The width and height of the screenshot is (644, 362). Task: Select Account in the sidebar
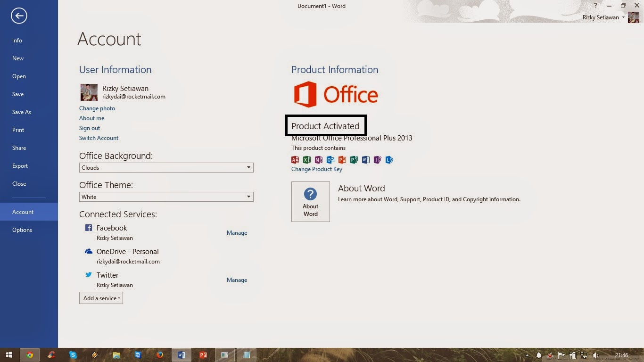pos(29,212)
